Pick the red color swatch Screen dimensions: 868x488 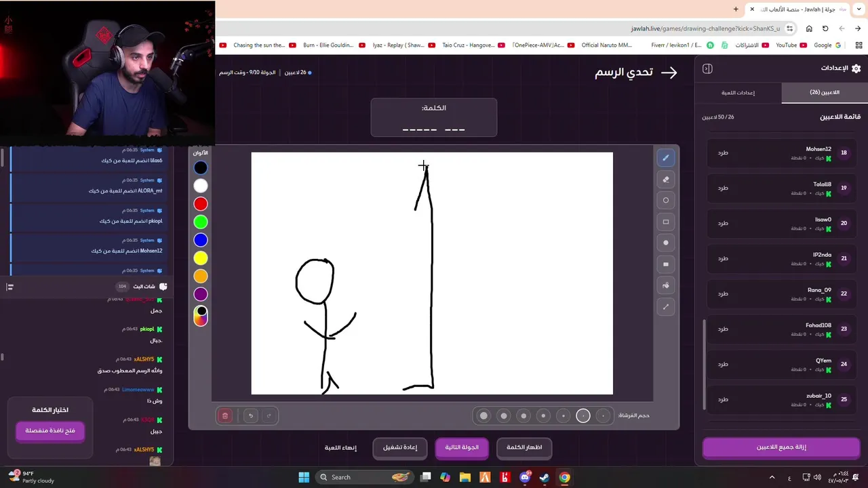[x=201, y=204]
